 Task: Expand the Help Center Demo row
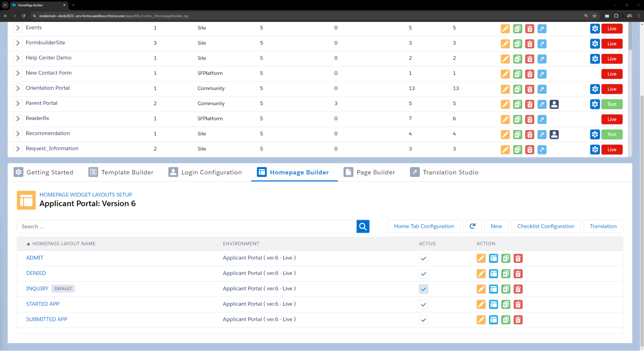coord(18,58)
